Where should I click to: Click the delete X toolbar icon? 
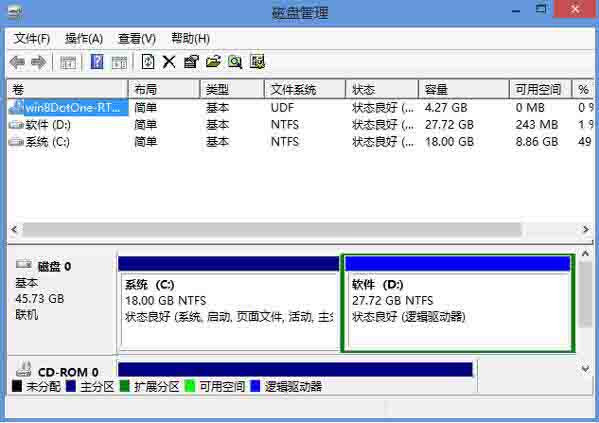coord(169,62)
